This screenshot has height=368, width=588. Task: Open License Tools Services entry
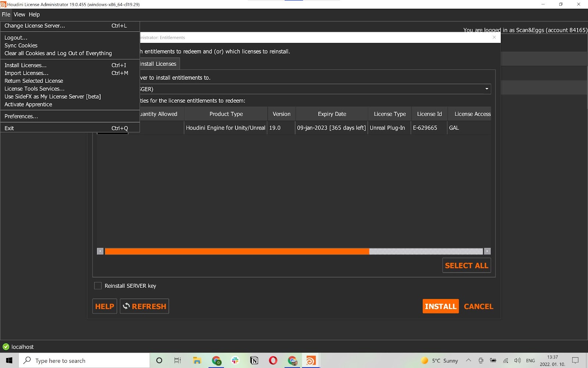(70, 89)
